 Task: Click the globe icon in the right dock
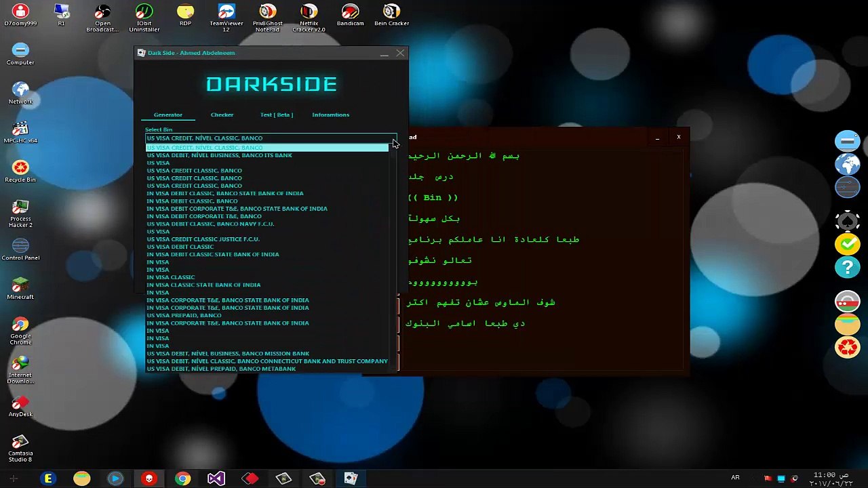(x=848, y=164)
